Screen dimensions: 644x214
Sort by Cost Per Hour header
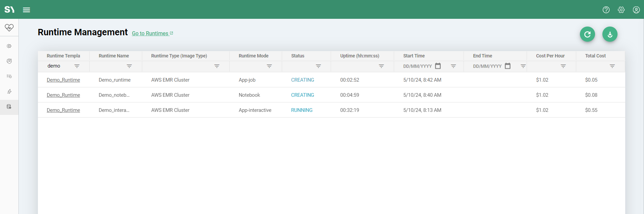550,56
